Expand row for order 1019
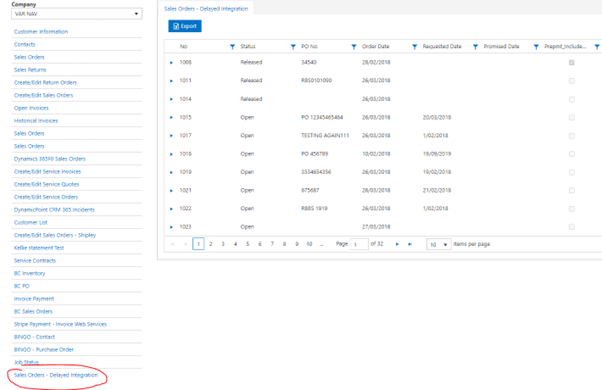Viewport: 602px width, 390px height. click(x=171, y=172)
